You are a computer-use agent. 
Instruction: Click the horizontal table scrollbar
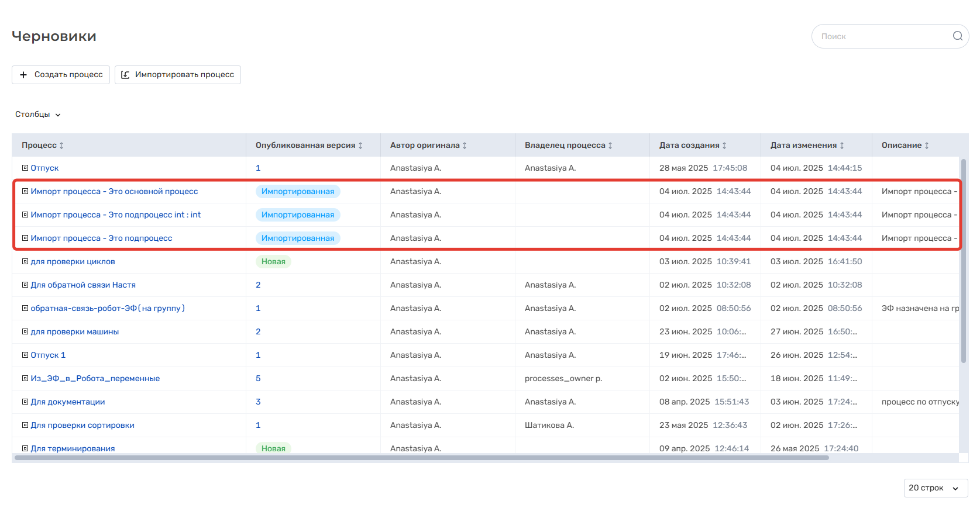421,458
